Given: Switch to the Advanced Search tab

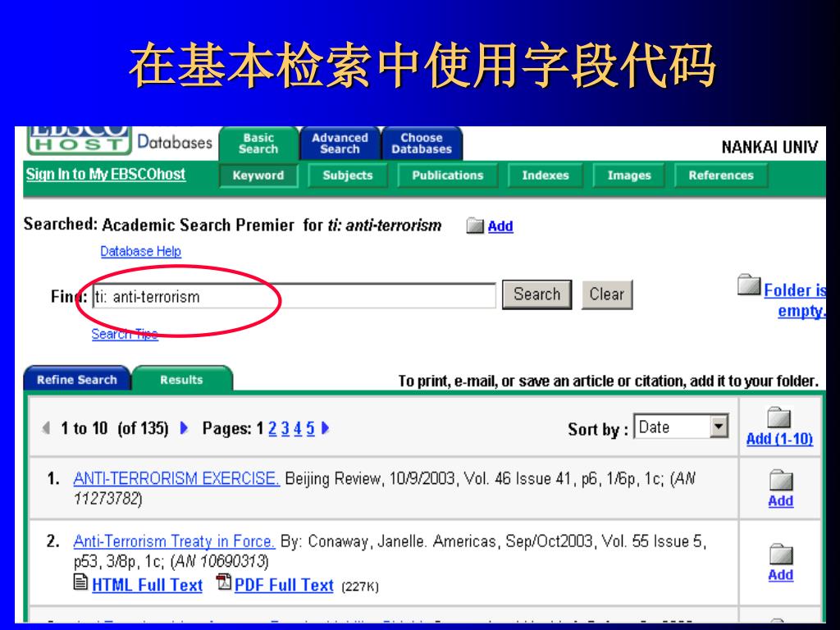Looking at the screenshot, I should coord(340,144).
